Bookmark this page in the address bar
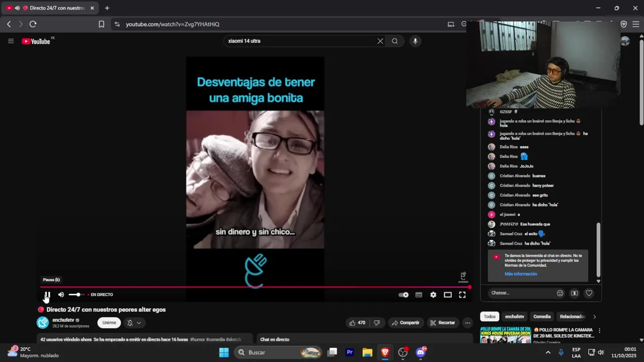The height and width of the screenshot is (362, 644). [101, 24]
